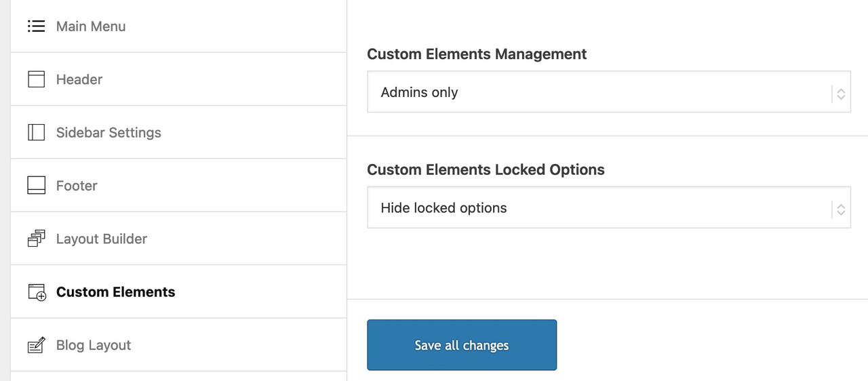Click the Custom Elements plus-window icon
The width and height of the screenshot is (868, 381).
click(37, 292)
